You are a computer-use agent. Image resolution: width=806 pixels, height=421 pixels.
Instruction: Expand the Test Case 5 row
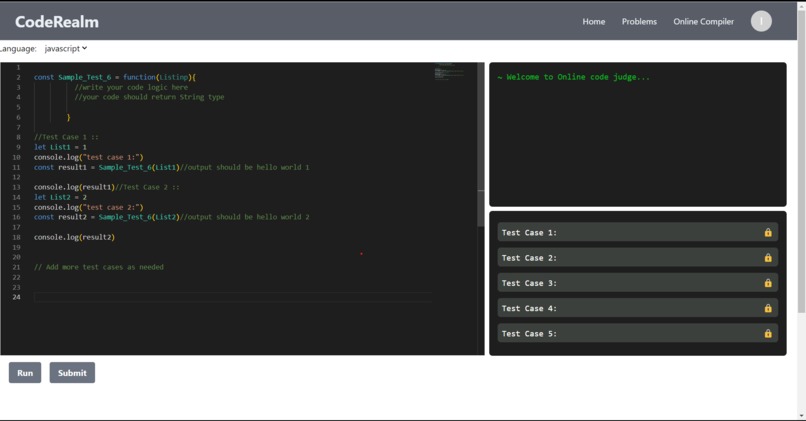click(x=637, y=333)
